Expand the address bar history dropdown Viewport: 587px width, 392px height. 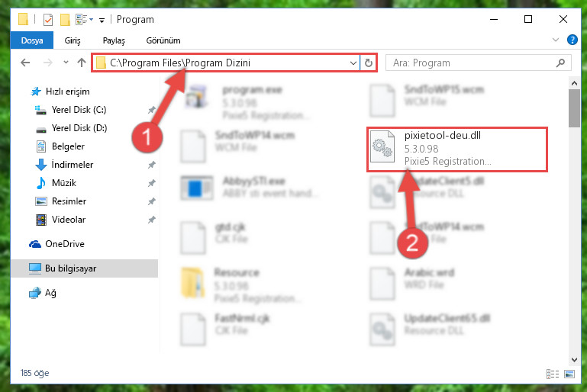pyautogui.click(x=353, y=63)
